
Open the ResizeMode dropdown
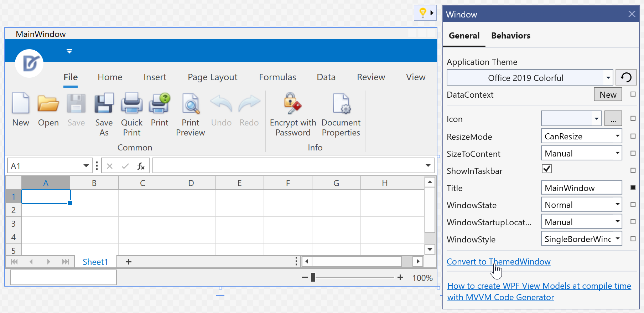(617, 136)
